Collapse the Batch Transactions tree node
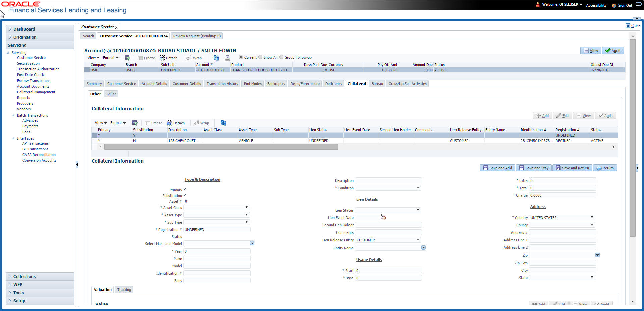This screenshot has height=311, width=644. coord(13,115)
